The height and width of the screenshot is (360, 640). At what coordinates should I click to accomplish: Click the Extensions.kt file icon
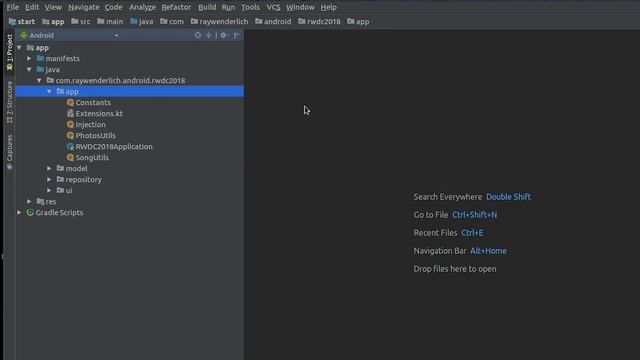[70, 114]
